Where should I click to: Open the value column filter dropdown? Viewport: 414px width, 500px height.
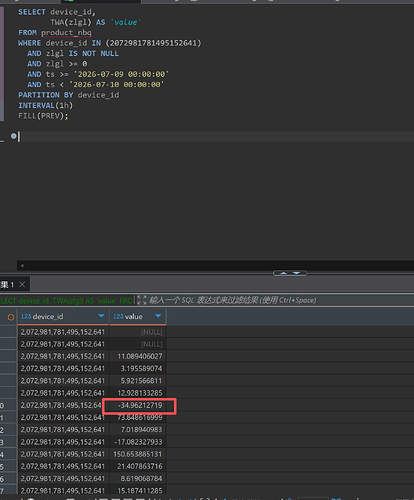158,316
